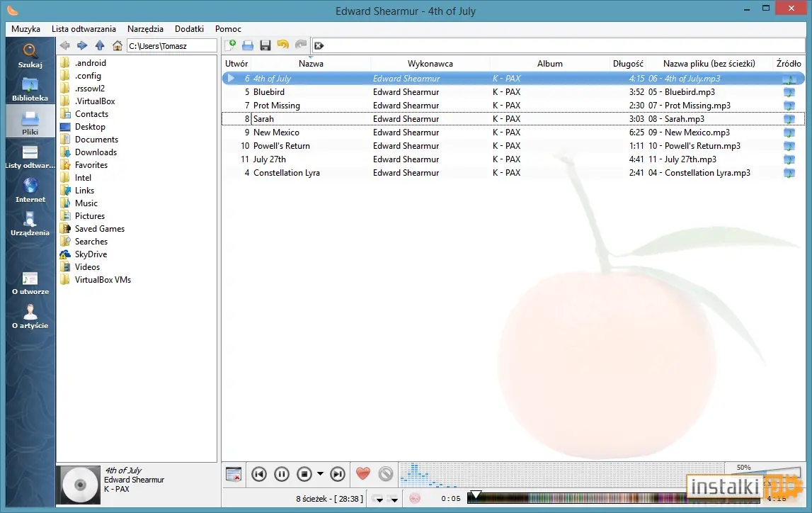The image size is (812, 513).
Task: Save the playlist with the floppy icon
Action: (x=265, y=45)
